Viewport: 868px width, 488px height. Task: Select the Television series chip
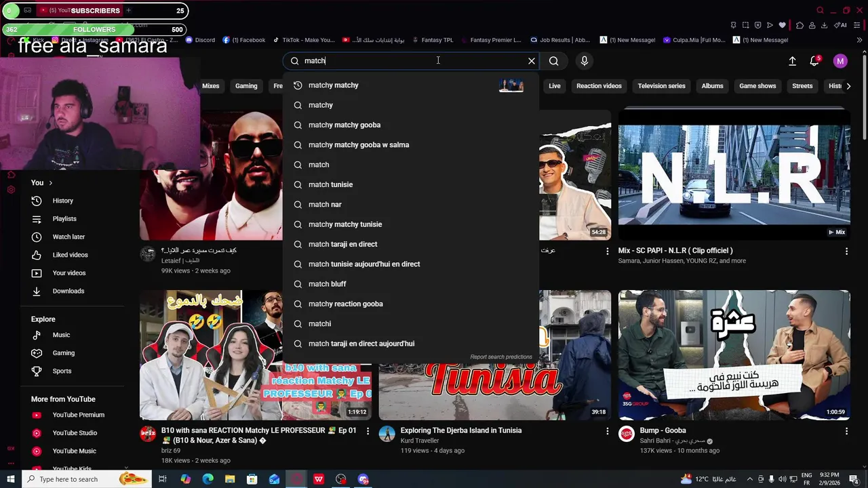661,86
